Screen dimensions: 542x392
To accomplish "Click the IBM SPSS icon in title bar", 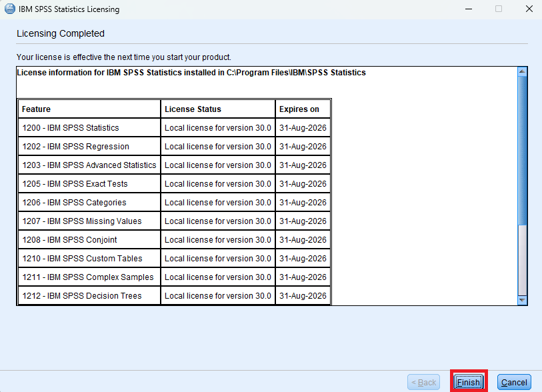I will 10,9.
